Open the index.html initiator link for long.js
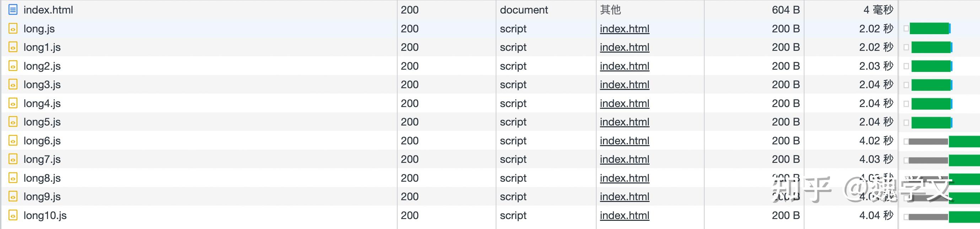 pyautogui.click(x=624, y=28)
